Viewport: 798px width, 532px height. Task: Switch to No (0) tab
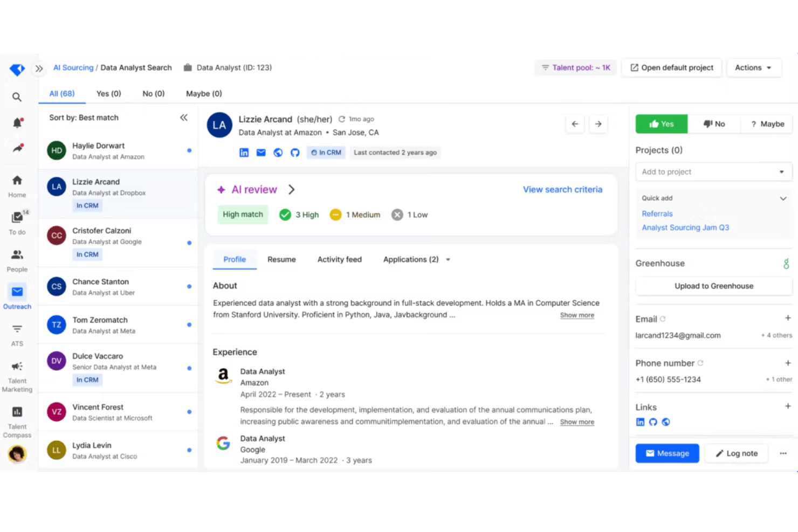(154, 94)
